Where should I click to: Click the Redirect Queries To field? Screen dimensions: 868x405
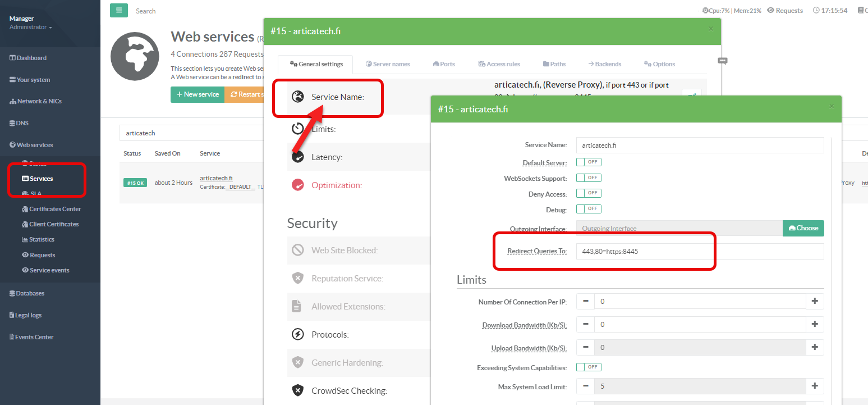(699, 252)
